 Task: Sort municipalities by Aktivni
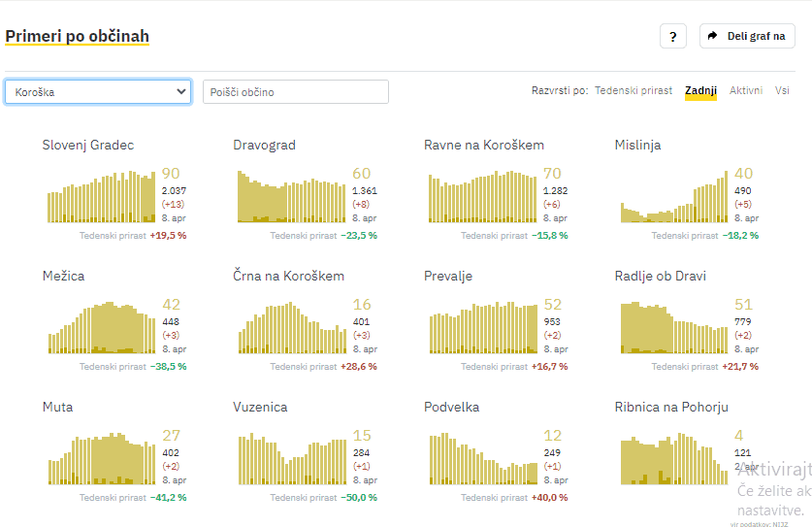[x=746, y=90]
